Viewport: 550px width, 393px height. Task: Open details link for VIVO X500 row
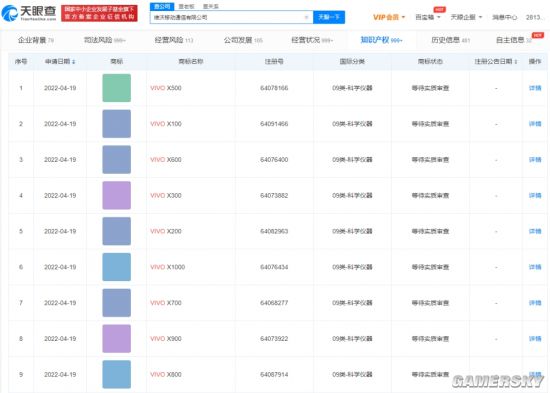(x=535, y=88)
